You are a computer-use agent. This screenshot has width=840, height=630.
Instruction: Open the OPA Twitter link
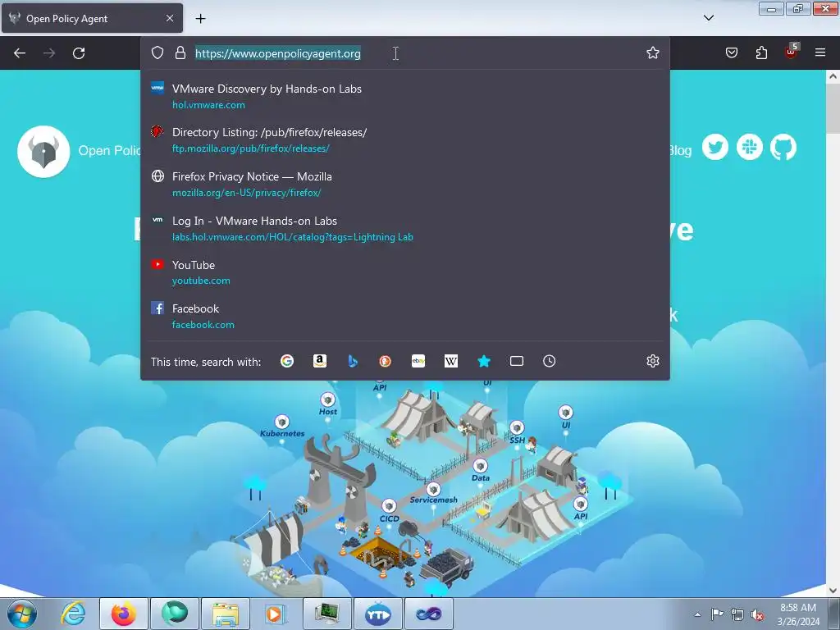point(715,148)
